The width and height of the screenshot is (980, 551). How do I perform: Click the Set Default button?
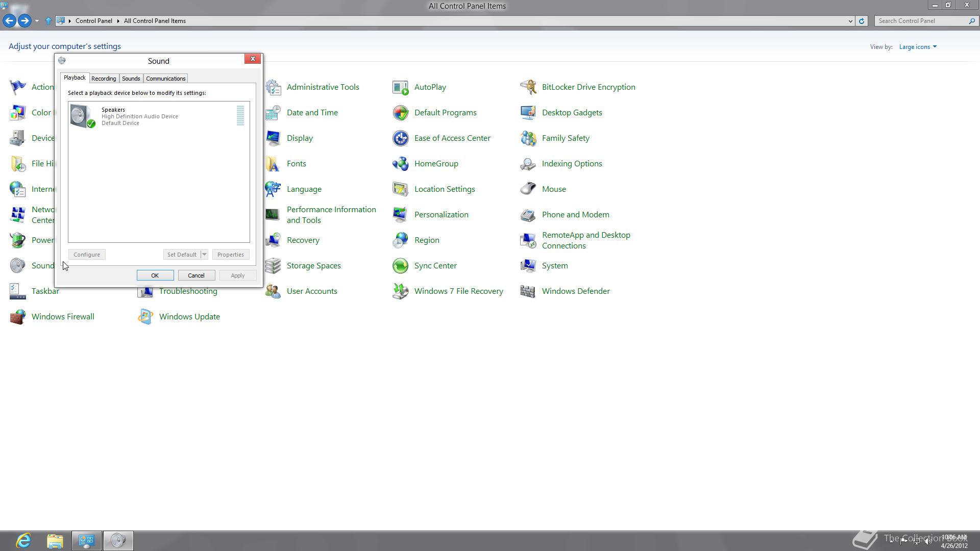coord(182,255)
